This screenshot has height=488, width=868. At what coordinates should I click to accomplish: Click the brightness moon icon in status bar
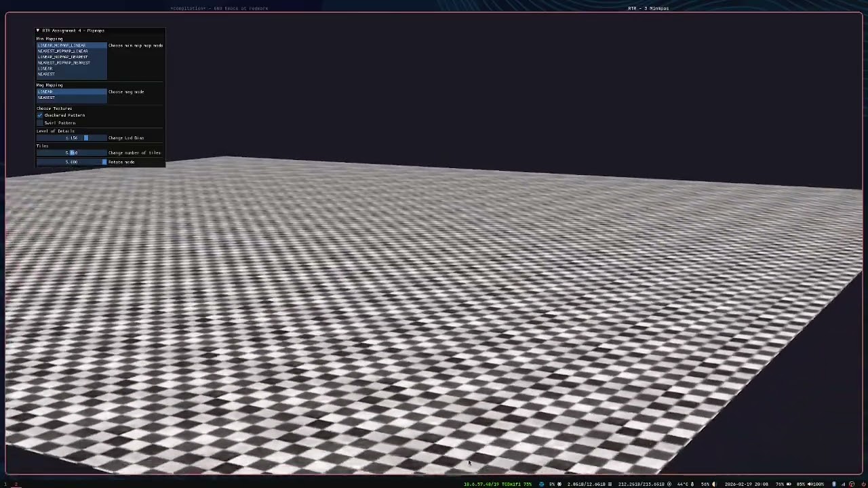[714, 484]
